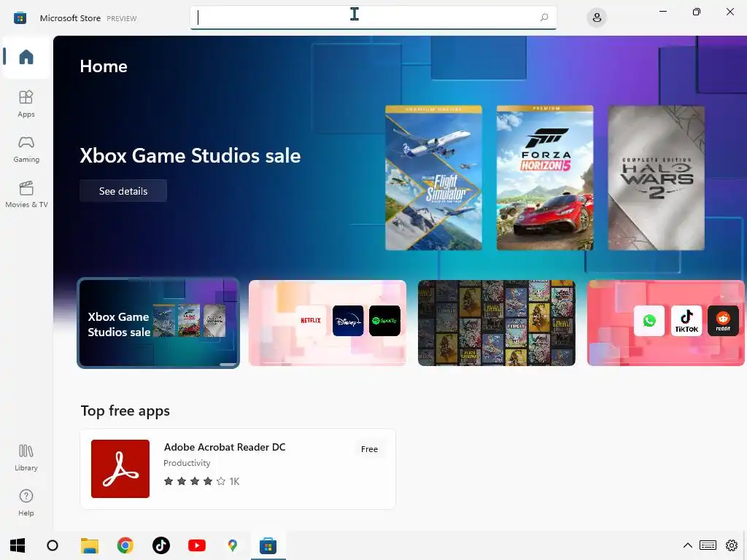The image size is (747, 560).
Task: Open the settings gear in system tray
Action: click(732, 545)
